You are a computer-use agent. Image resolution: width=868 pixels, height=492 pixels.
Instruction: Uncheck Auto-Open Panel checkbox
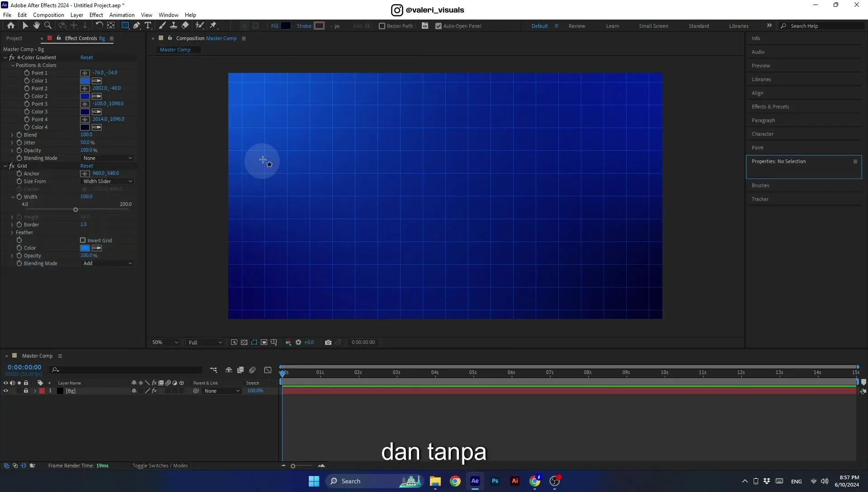pos(438,26)
